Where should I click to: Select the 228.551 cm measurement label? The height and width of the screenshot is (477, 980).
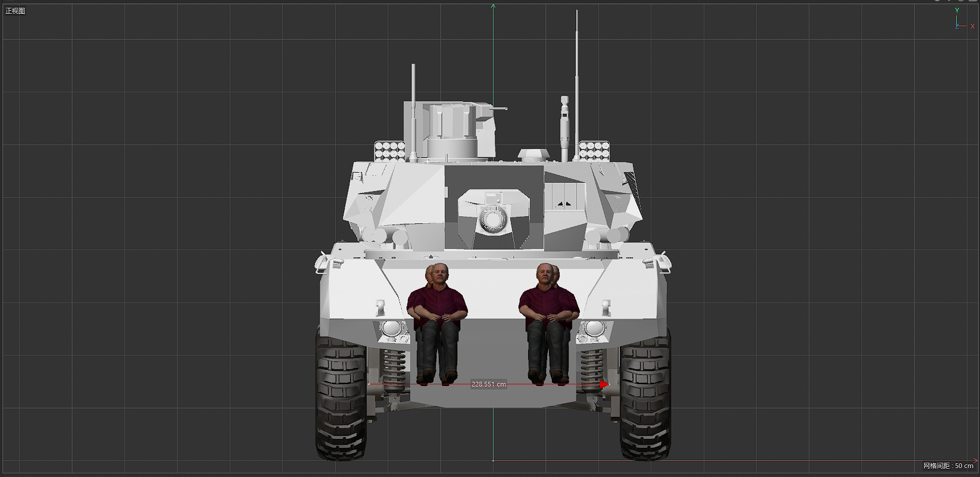[x=488, y=384]
